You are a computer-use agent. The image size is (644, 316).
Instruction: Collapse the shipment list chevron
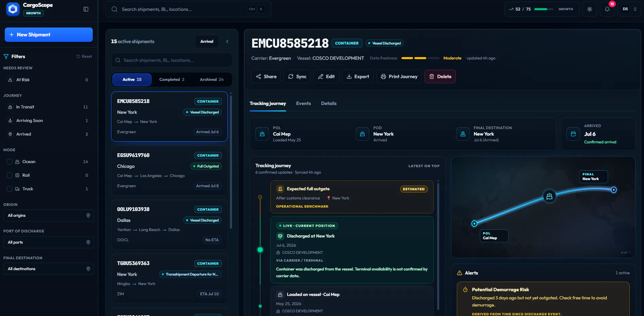click(x=227, y=41)
